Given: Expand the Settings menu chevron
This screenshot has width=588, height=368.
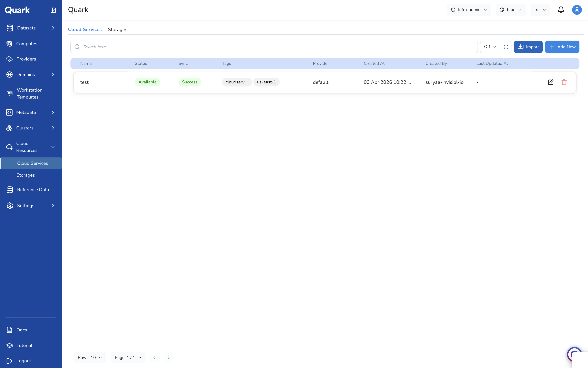Looking at the screenshot, I should pos(53,206).
